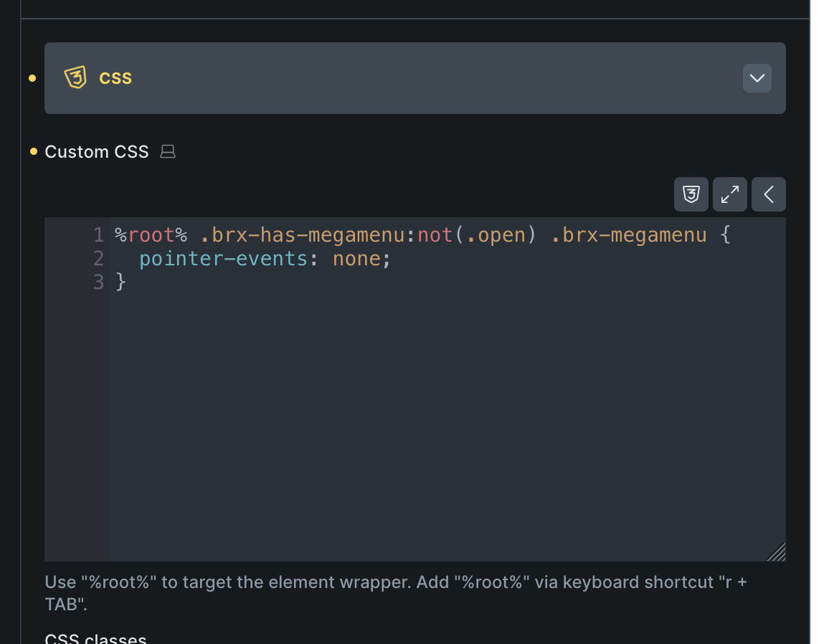Click the resize handle at the editor corner

[x=777, y=552]
